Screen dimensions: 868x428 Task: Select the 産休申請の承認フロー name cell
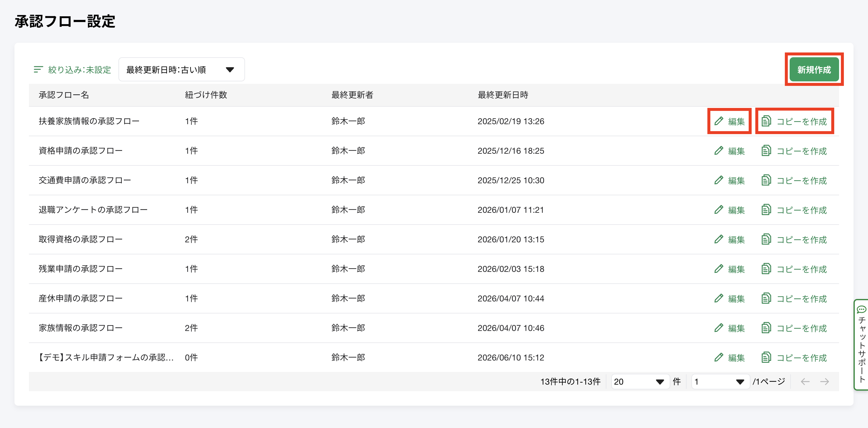[80, 298]
